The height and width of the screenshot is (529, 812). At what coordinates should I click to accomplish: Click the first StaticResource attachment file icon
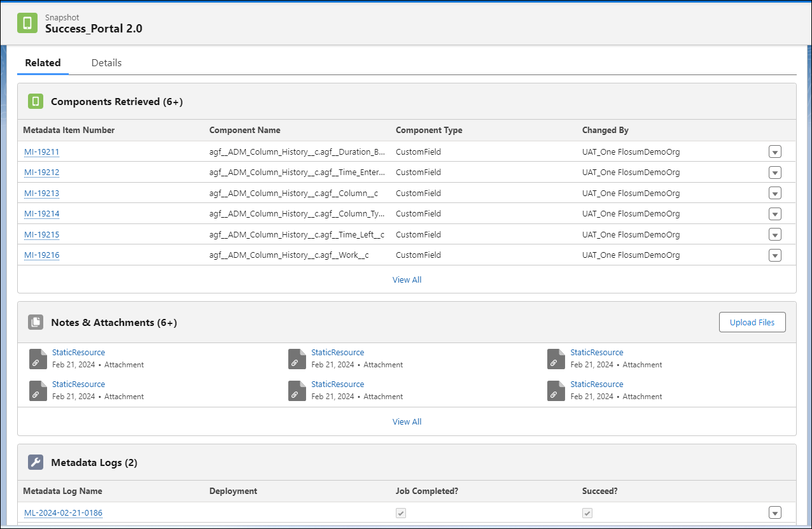click(38, 358)
